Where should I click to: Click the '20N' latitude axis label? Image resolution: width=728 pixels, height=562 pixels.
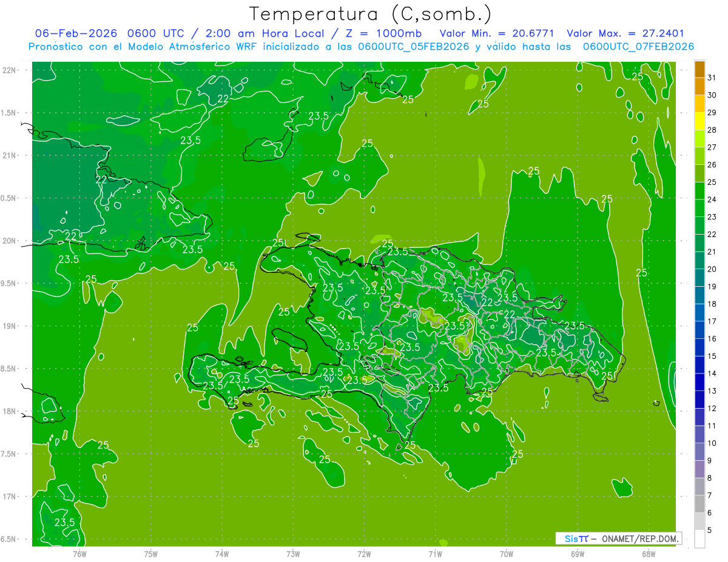tap(9, 241)
